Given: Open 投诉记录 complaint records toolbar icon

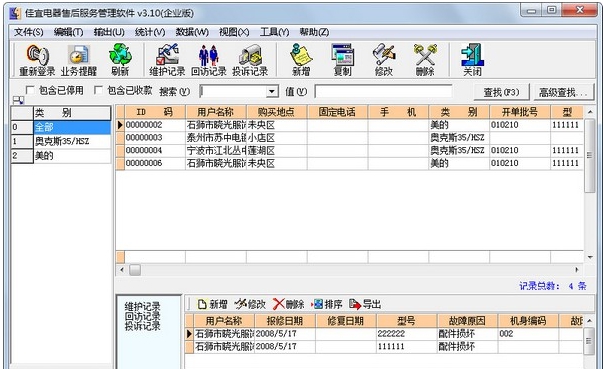Looking at the screenshot, I should tap(250, 60).
